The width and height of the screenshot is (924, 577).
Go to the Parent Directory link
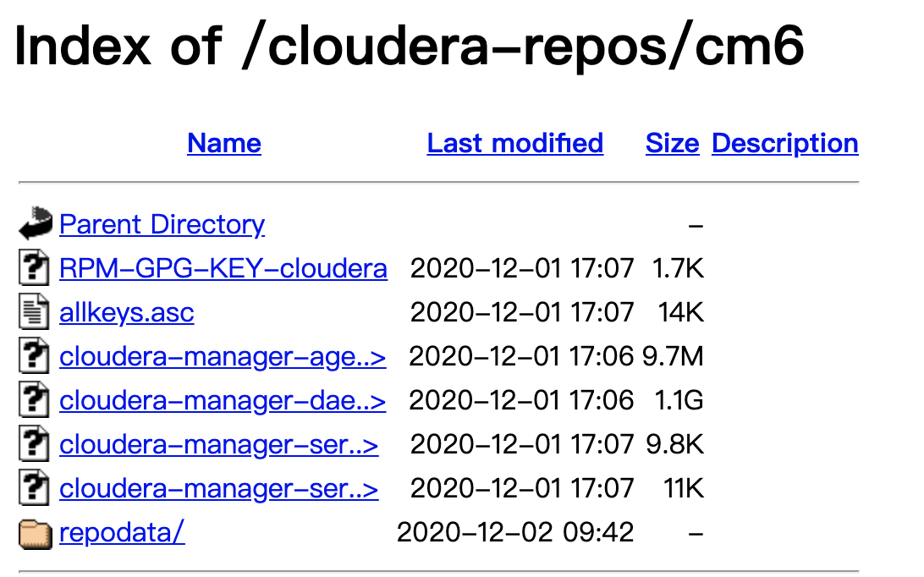point(162,224)
